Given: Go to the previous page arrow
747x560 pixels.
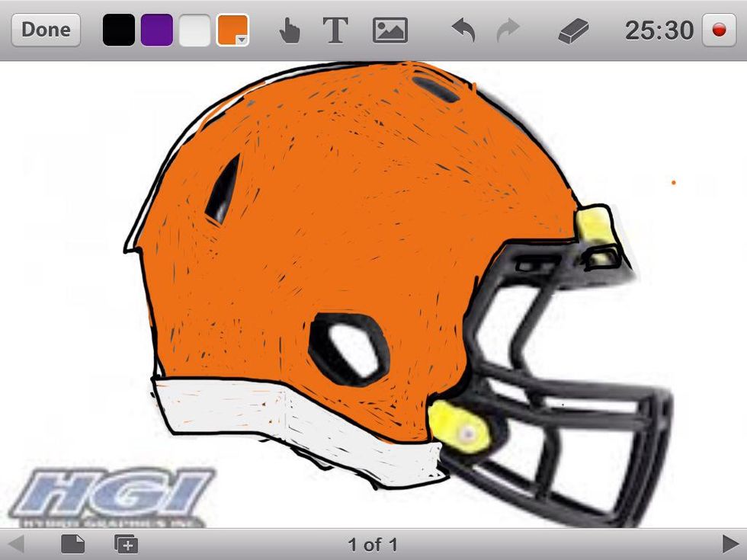Looking at the screenshot, I should click(16, 544).
